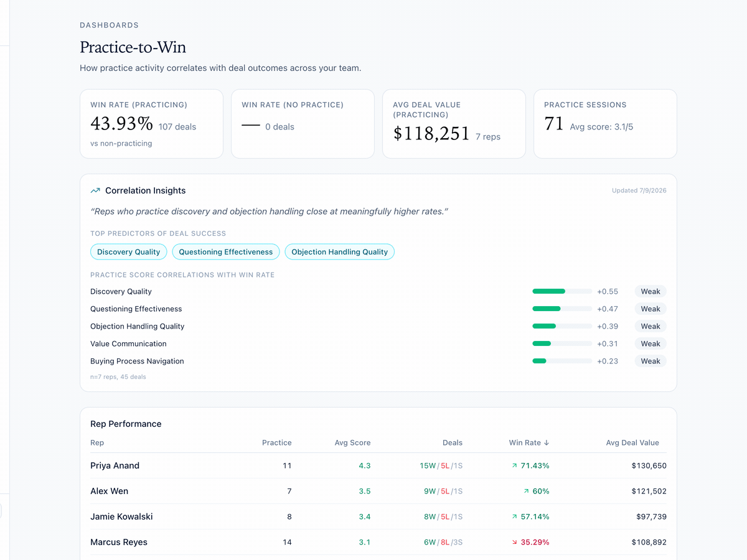Screen dimensions: 747x560
Task: Click the +0.55 correlation value
Action: tap(608, 291)
